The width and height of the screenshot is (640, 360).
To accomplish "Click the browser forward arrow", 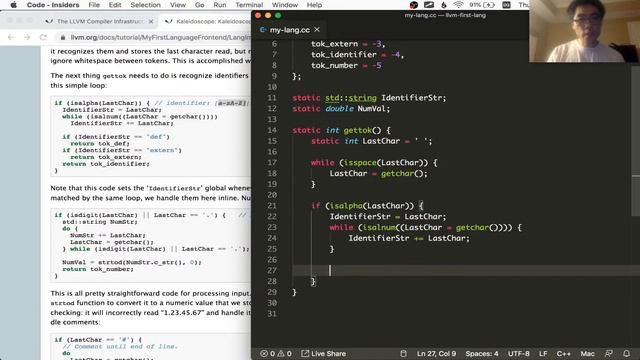I will [27, 37].
